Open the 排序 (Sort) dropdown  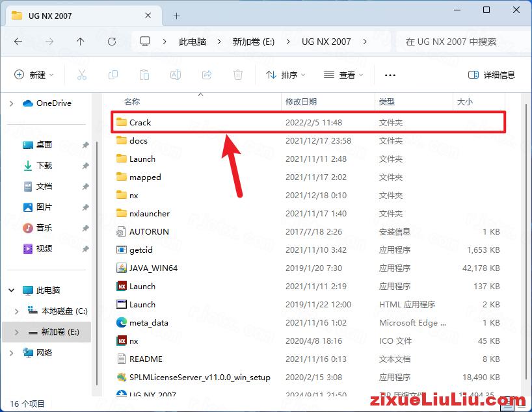pos(286,75)
